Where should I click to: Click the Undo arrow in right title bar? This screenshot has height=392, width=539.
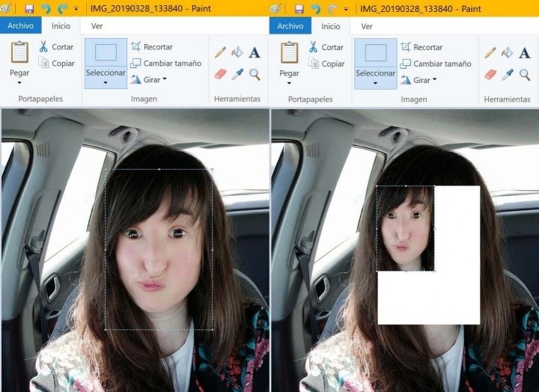coord(315,8)
